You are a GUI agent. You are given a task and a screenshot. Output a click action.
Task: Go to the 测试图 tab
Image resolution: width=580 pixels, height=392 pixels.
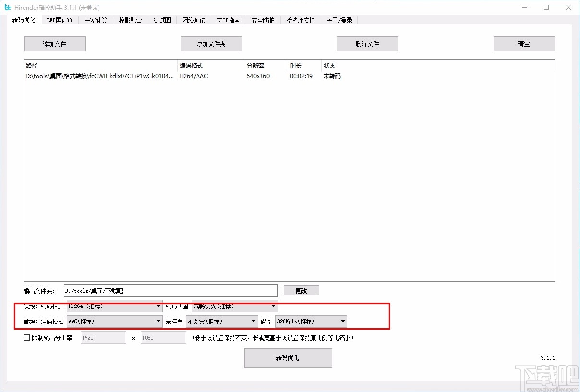coord(162,20)
